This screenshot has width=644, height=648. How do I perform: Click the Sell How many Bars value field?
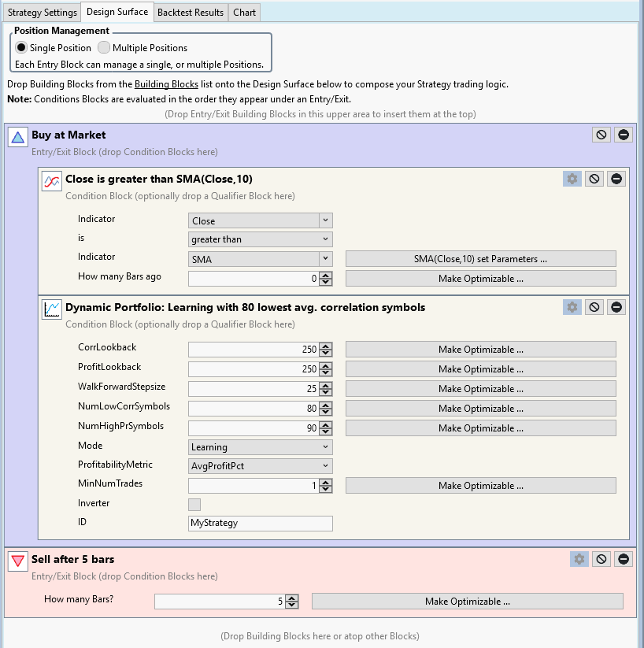click(220, 602)
